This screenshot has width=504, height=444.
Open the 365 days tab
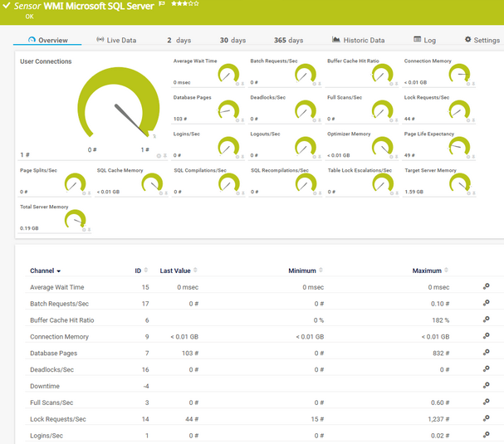(x=288, y=40)
